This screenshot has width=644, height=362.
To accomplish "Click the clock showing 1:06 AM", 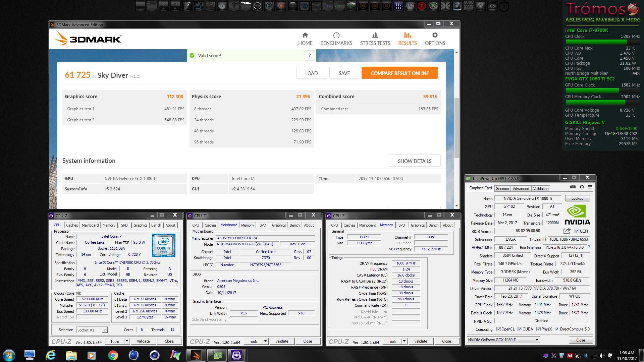I will tap(627, 353).
